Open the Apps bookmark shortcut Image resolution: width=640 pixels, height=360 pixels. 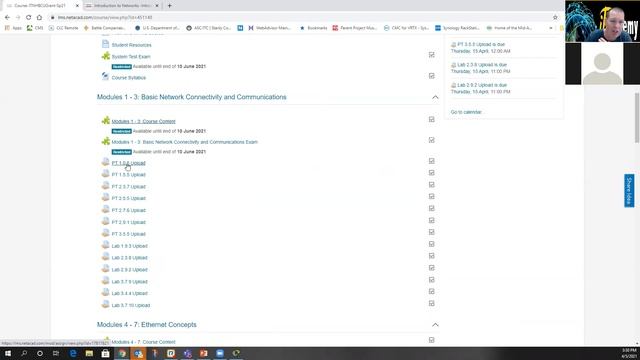point(13,28)
